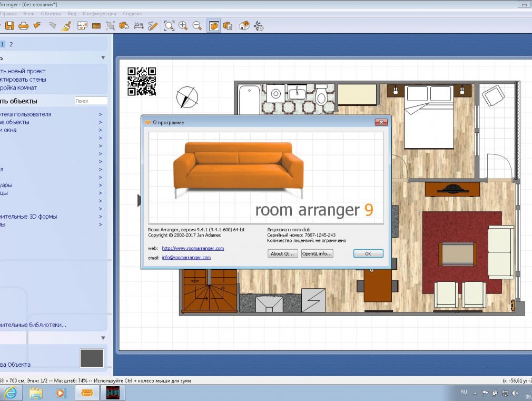
Task: Click the 'Лицензиат: nnm-club' text
Action: pyautogui.click(x=289, y=230)
